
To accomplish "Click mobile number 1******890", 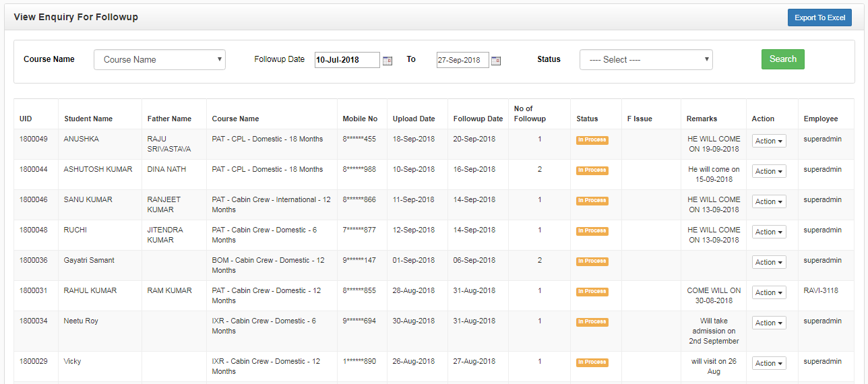I will 359,361.
